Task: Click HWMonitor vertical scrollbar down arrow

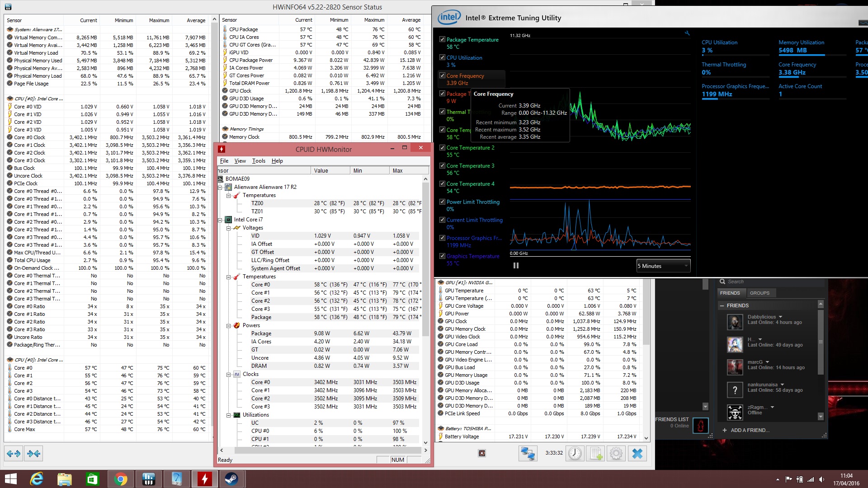Action: click(425, 443)
